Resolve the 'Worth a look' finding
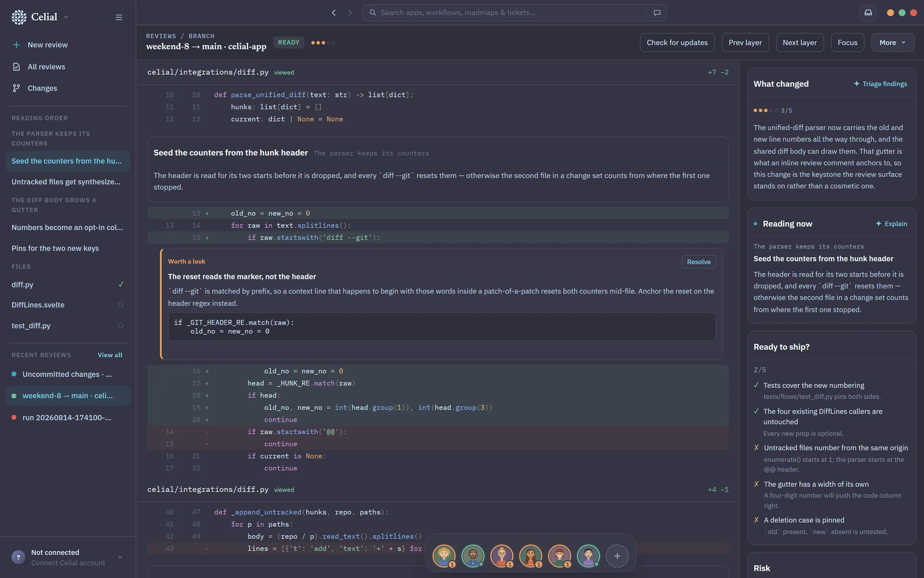 click(699, 262)
